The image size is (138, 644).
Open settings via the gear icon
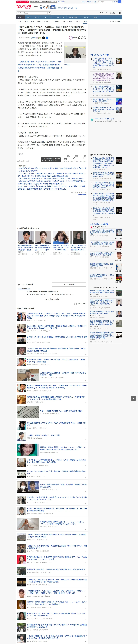point(120,13)
